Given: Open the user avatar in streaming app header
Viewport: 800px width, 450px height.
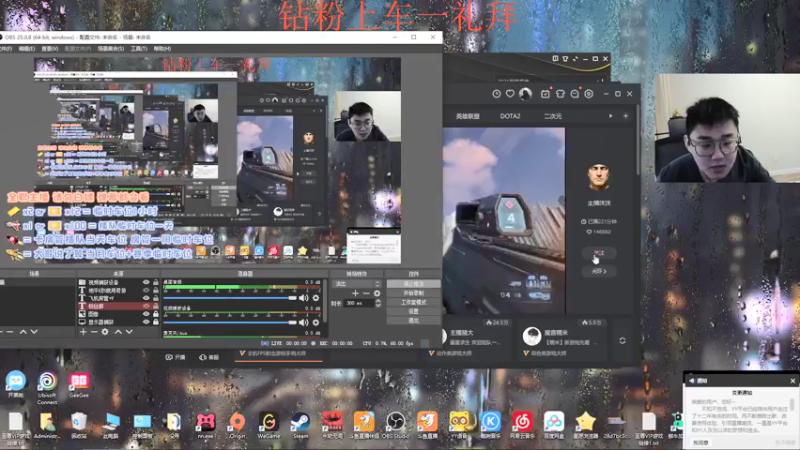Looking at the screenshot, I should [525, 94].
